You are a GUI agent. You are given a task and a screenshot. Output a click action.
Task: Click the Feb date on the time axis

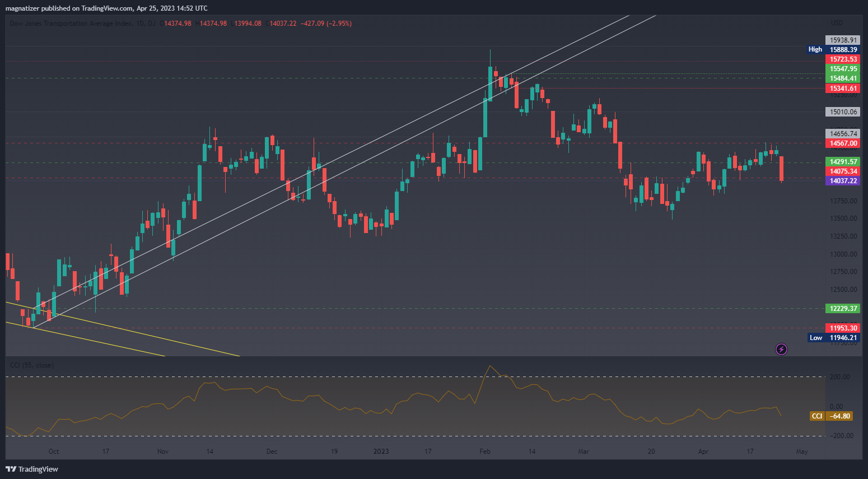click(x=485, y=452)
